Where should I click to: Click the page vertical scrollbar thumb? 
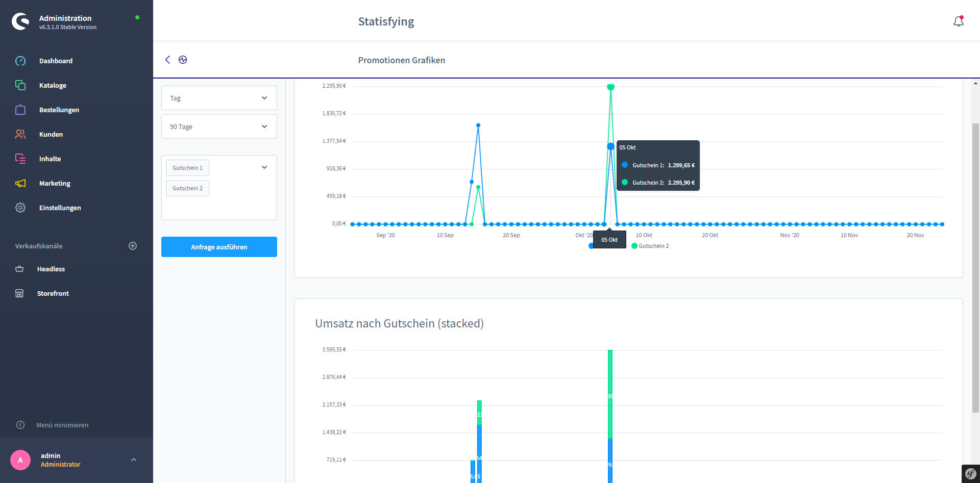coord(975,268)
